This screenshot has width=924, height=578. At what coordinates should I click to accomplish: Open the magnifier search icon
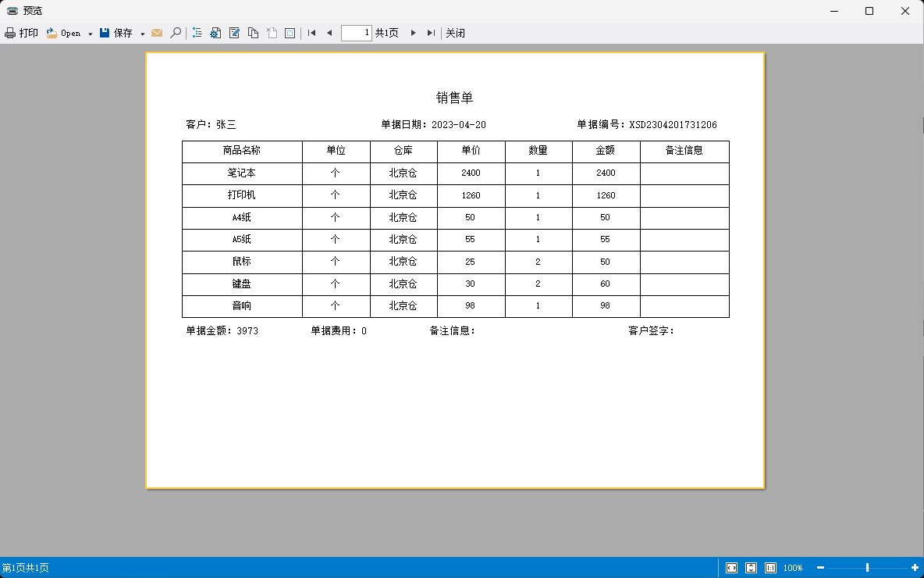pos(176,33)
